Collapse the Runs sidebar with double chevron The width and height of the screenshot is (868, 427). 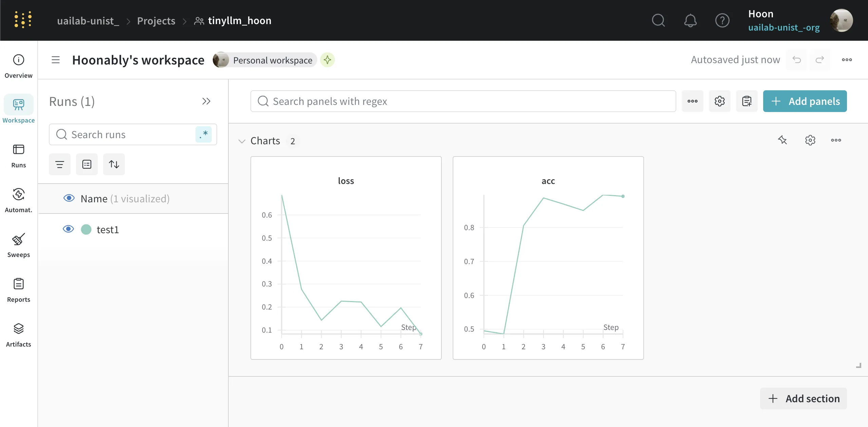[206, 101]
